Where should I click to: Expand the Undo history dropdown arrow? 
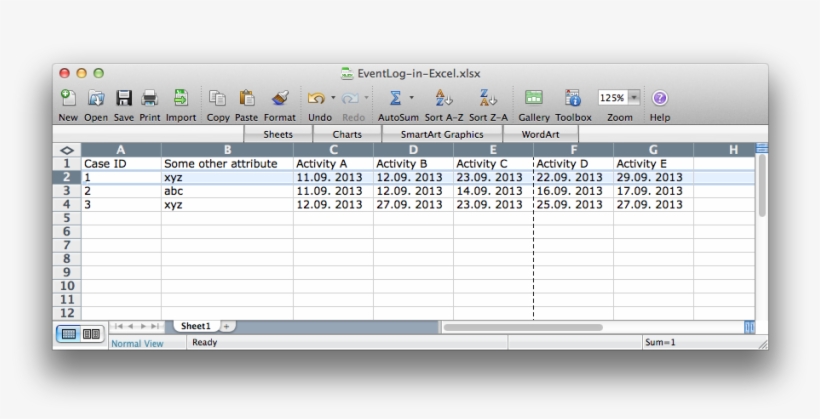333,98
